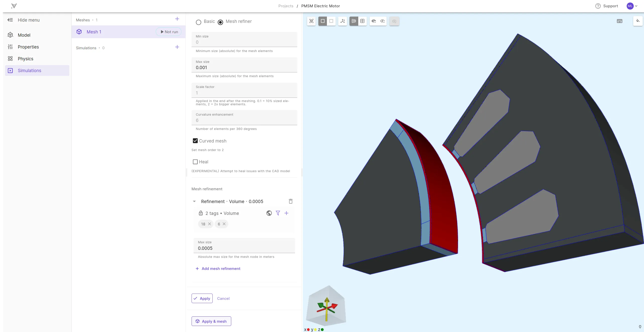Click the Apply button
This screenshot has height=332, width=644.
pyautogui.click(x=202, y=298)
